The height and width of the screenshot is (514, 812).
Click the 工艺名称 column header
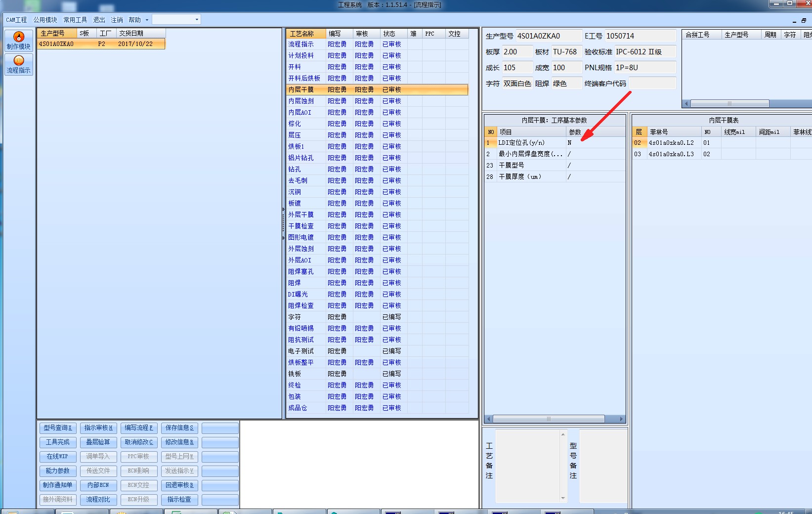coord(306,34)
